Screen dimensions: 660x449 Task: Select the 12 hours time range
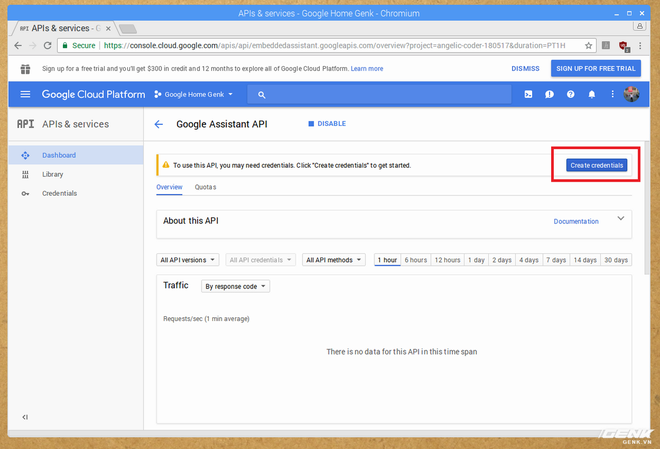tap(447, 260)
